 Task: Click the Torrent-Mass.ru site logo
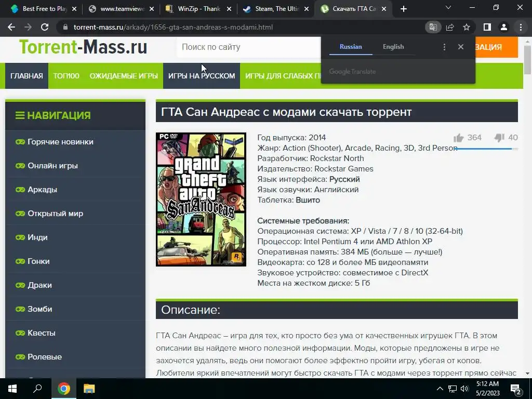pyautogui.click(x=83, y=47)
